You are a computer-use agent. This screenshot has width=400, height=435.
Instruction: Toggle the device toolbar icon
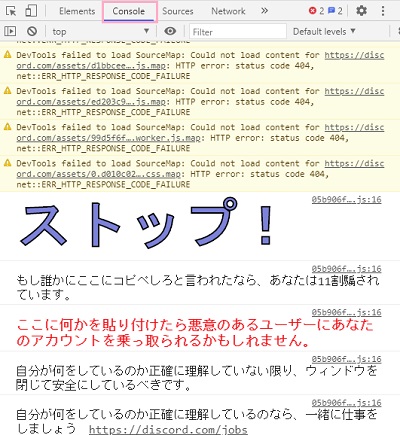pyautogui.click(x=31, y=11)
